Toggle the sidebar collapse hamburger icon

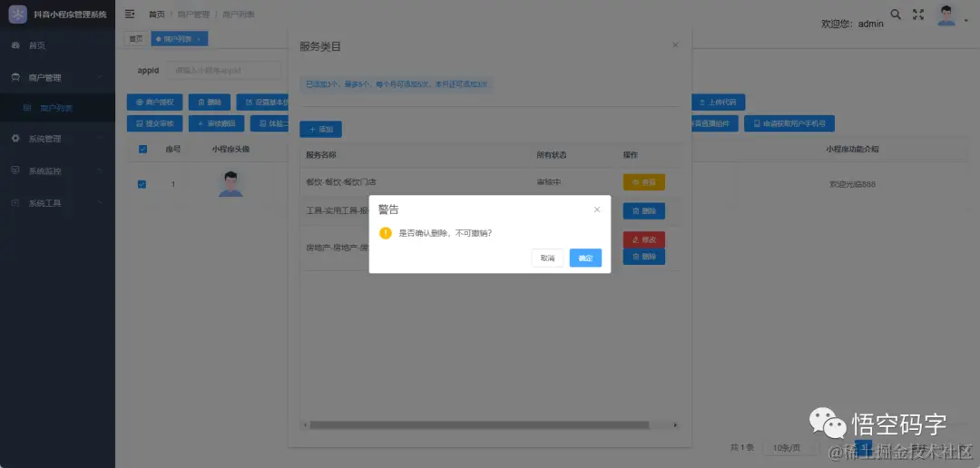coord(130,14)
